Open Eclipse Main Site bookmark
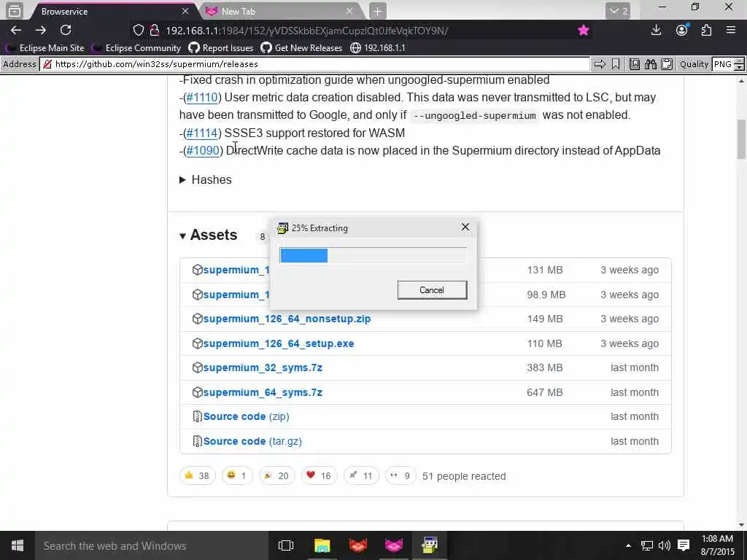This screenshot has width=747, height=560. tap(45, 47)
